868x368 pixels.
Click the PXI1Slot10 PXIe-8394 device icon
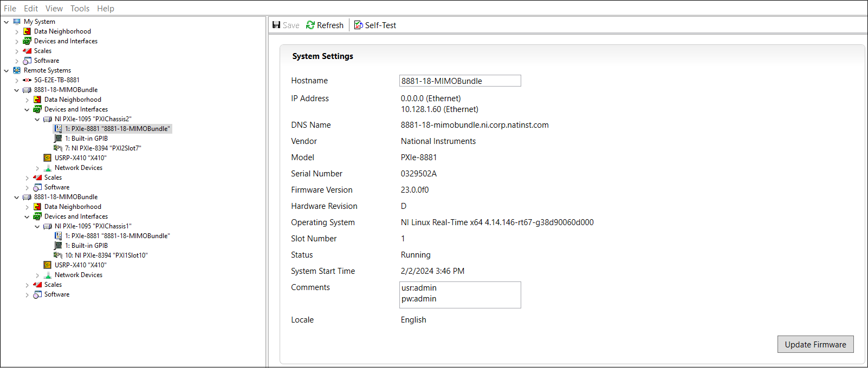58,255
